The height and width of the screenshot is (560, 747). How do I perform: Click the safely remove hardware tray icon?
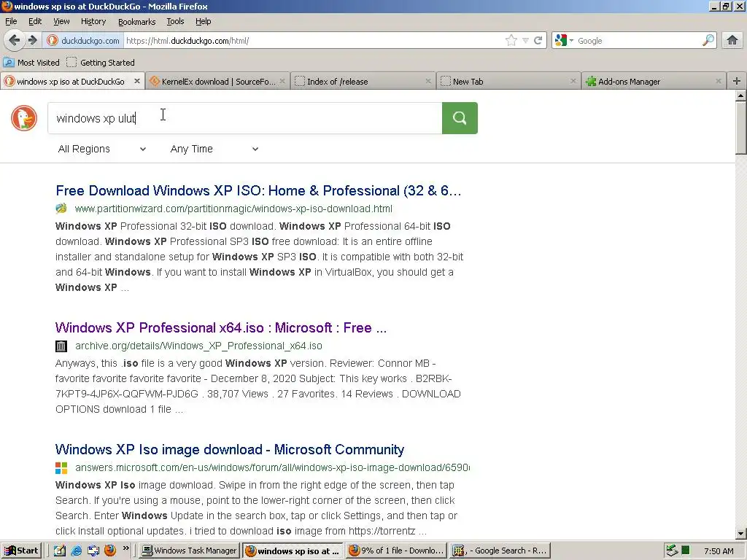click(x=672, y=551)
